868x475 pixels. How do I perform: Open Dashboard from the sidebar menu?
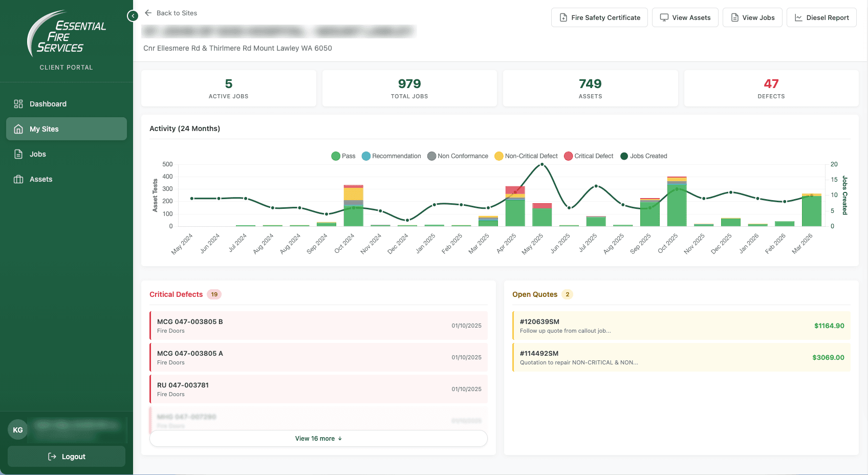click(x=48, y=103)
